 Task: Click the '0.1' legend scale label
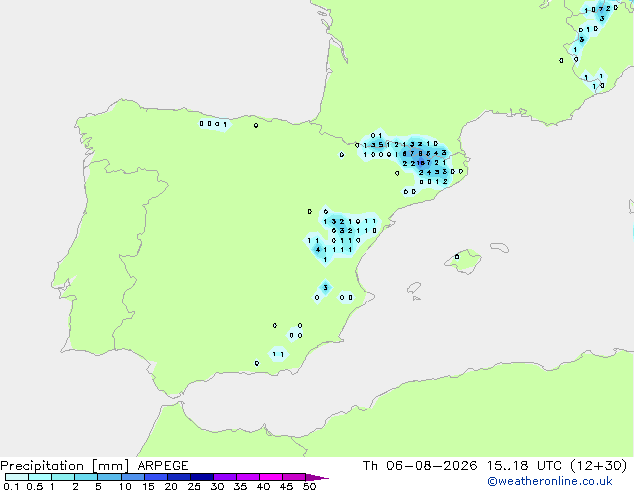(x=11, y=486)
